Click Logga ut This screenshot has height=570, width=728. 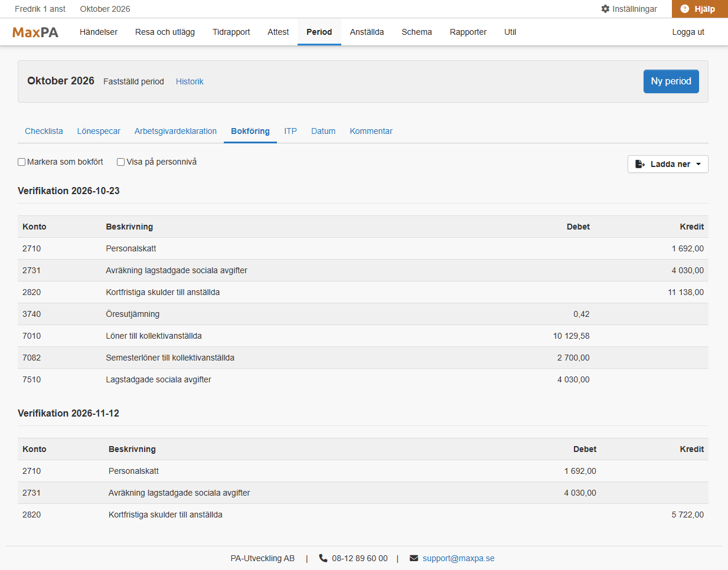click(x=688, y=32)
